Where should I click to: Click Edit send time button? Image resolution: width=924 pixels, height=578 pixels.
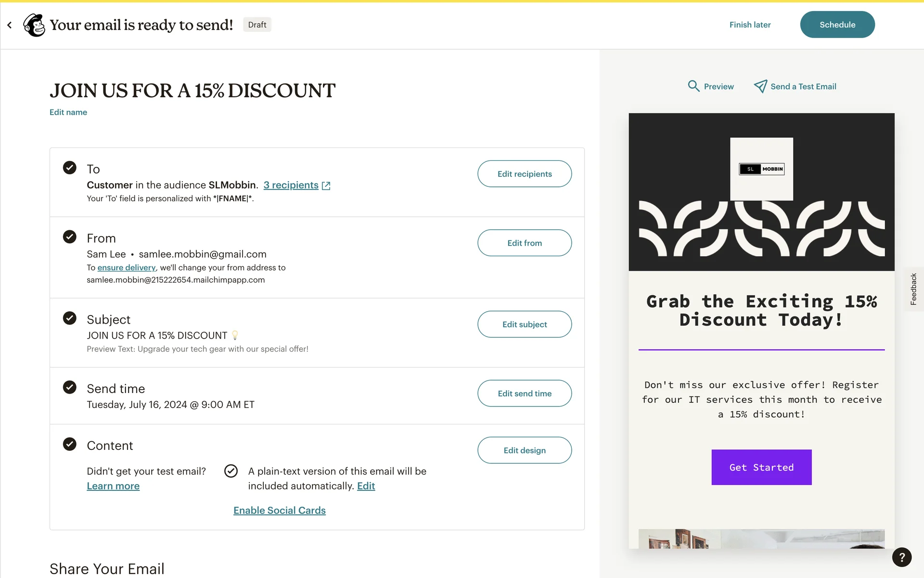click(x=524, y=394)
